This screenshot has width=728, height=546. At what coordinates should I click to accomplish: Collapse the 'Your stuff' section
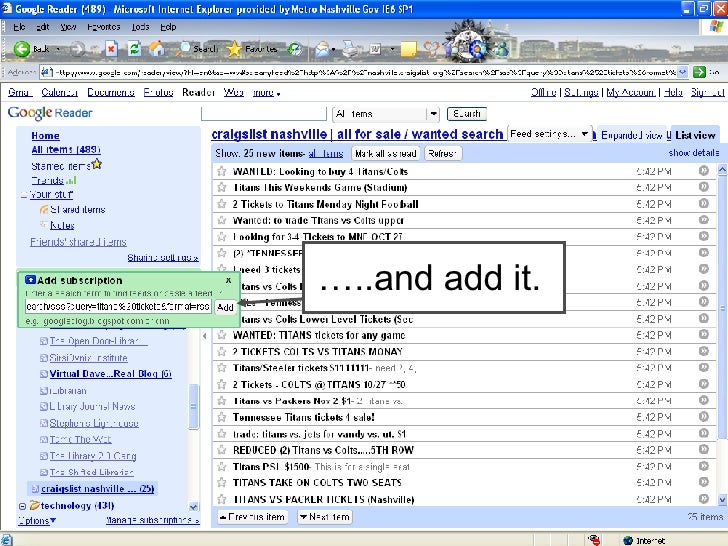[24, 195]
